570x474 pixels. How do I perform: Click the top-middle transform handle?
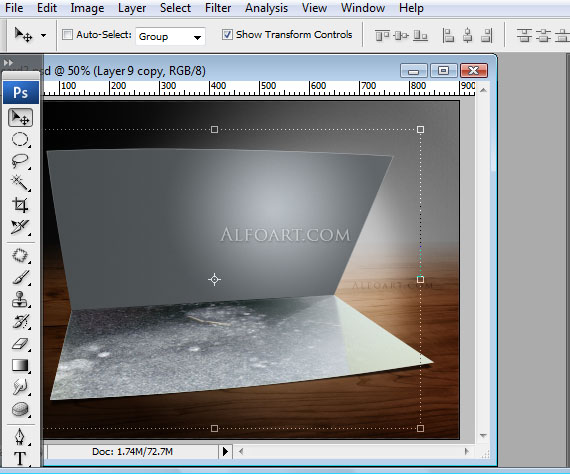tap(214, 129)
